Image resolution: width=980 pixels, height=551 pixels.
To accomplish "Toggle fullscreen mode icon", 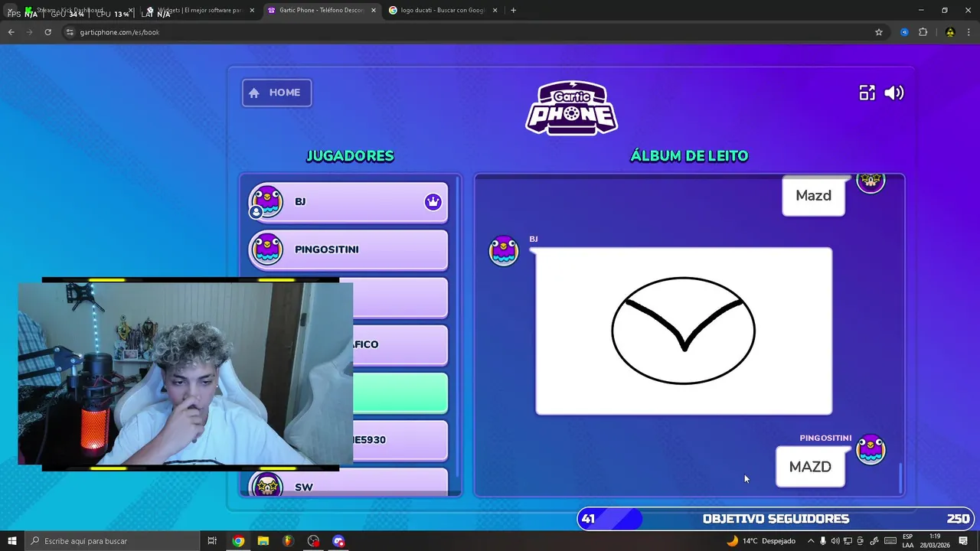I will [867, 93].
